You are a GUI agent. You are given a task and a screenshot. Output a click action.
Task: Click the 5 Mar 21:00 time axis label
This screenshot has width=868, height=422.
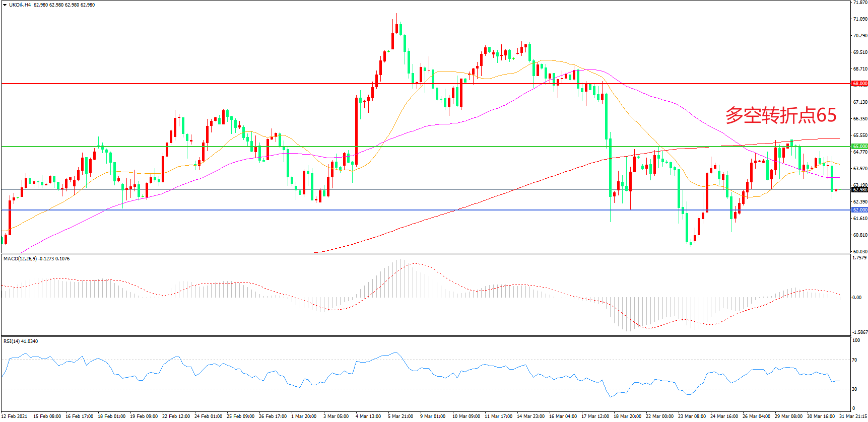click(400, 416)
